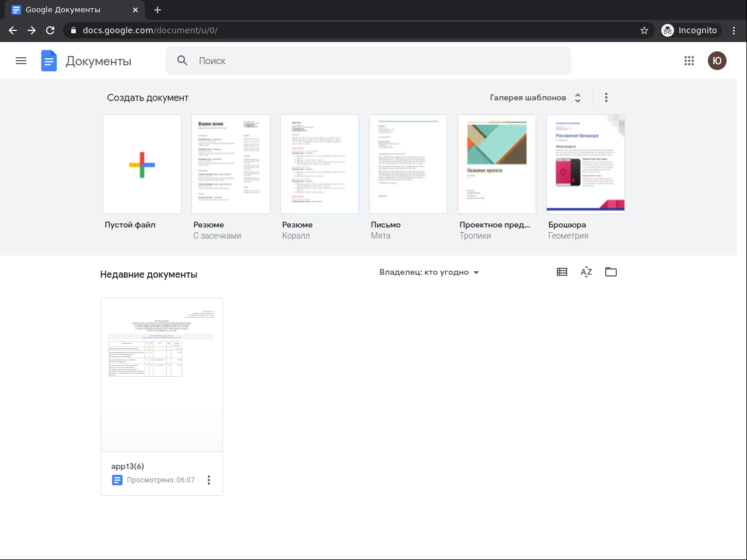Bookmark this page with star icon

click(x=644, y=30)
